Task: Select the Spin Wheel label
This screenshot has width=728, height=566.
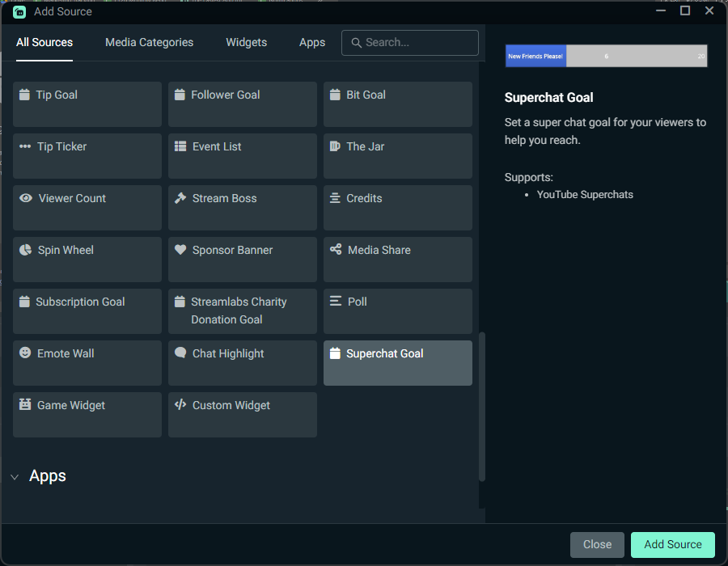Action: click(66, 250)
